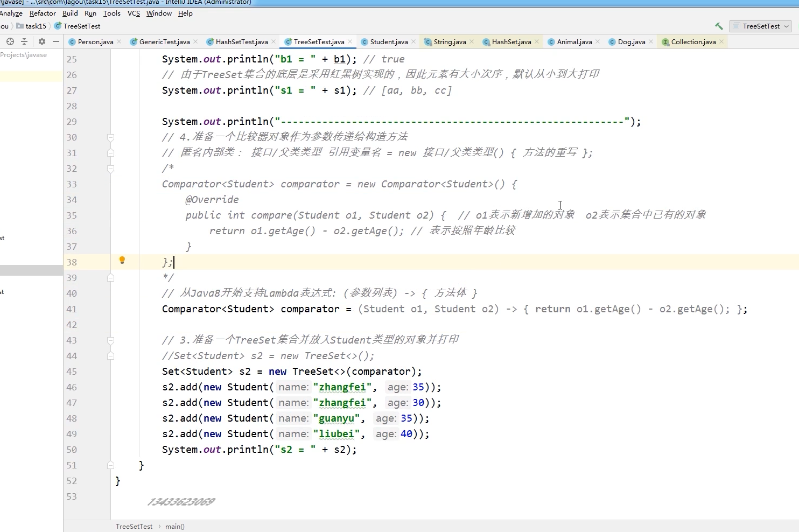
Task: Open the Help menu
Action: coord(185,13)
